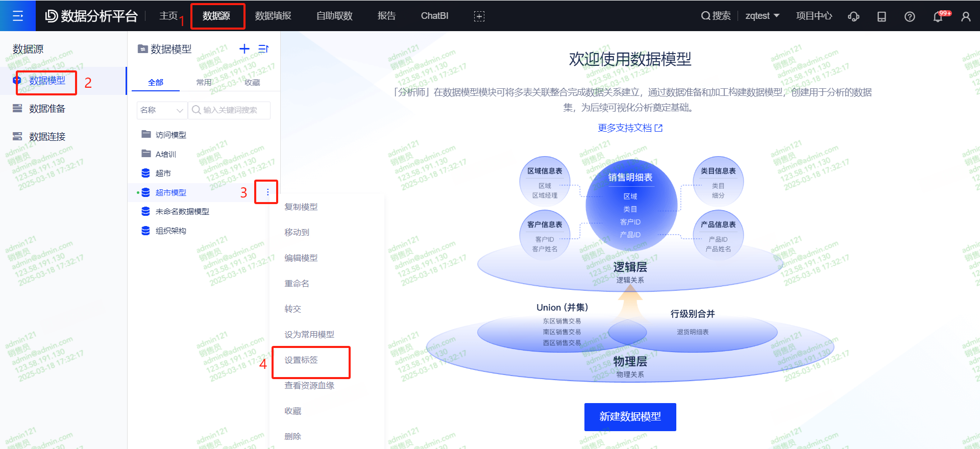Click the dashed-square plus icon in navbar
Image resolution: width=980 pixels, height=449 pixels.
coord(479,16)
